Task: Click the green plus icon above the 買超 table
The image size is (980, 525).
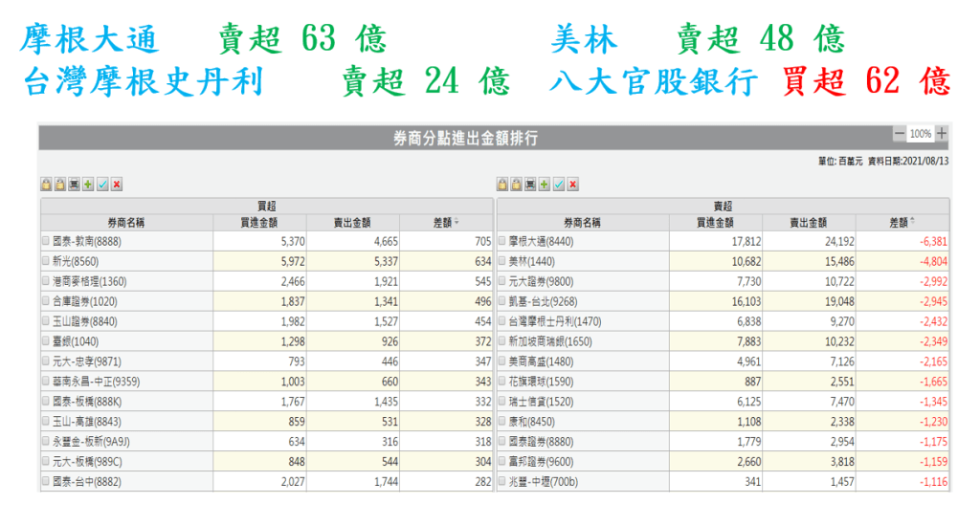Action: coord(88,185)
